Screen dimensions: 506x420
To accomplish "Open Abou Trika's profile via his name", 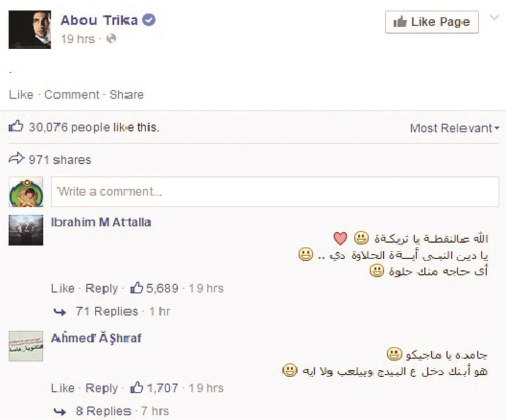I will click(x=99, y=19).
